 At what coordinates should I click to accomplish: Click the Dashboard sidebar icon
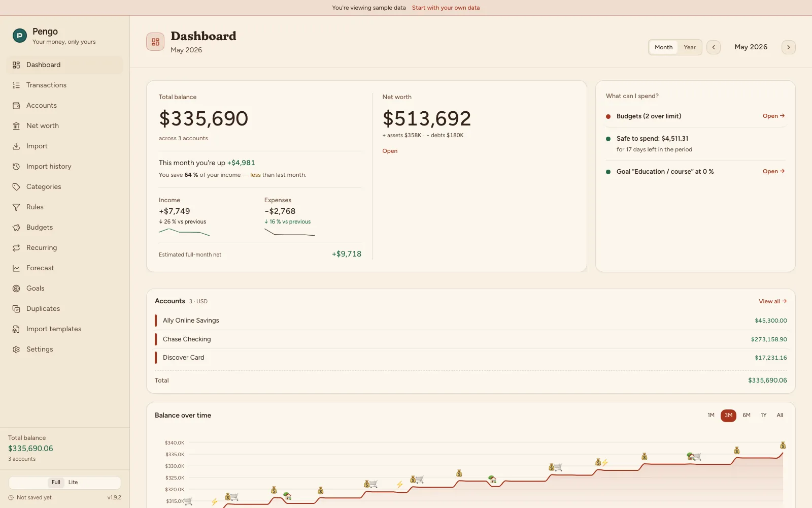[x=16, y=65]
